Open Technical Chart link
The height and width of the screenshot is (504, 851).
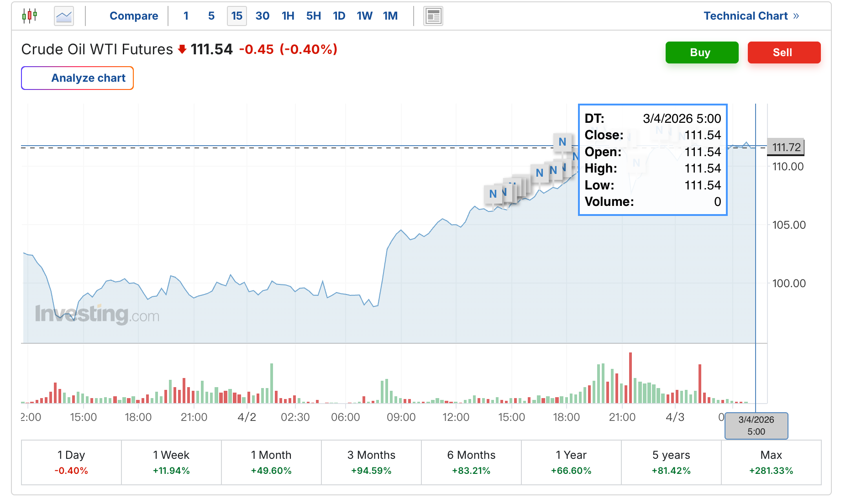[x=751, y=16]
